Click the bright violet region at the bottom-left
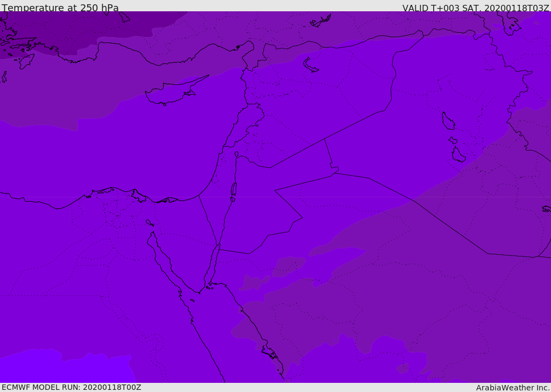Viewport: 551px width, 392px height. pos(67,367)
